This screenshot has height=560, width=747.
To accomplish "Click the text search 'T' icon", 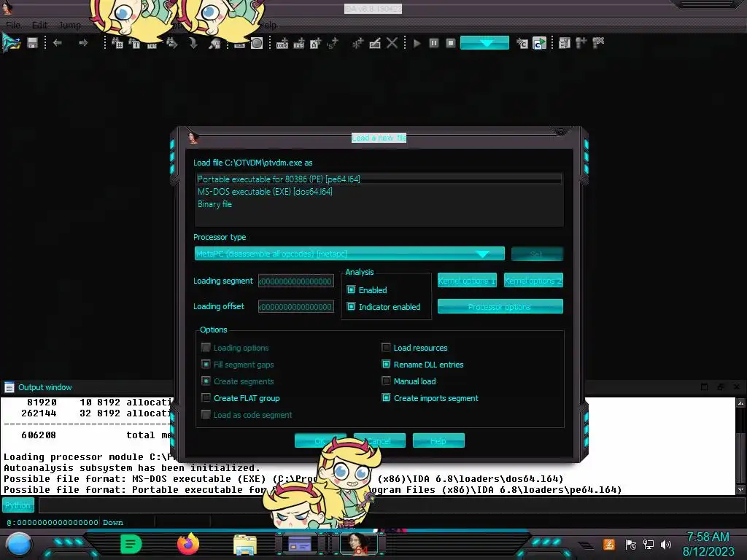I will coord(134,43).
